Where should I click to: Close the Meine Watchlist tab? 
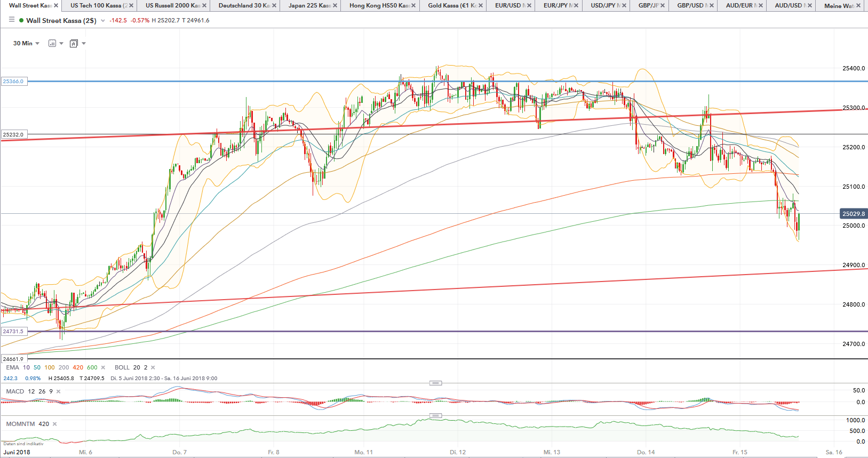coord(858,5)
